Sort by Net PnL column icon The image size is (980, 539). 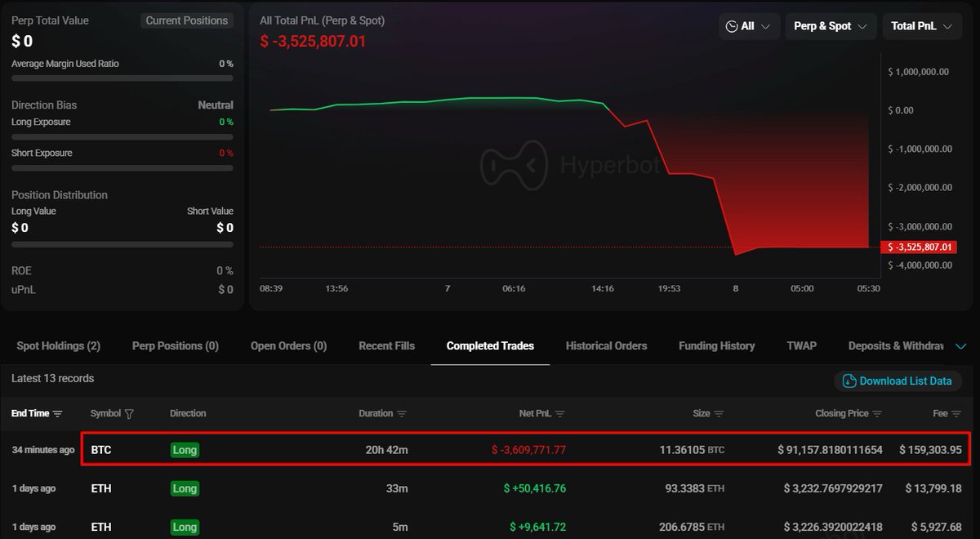click(x=561, y=414)
